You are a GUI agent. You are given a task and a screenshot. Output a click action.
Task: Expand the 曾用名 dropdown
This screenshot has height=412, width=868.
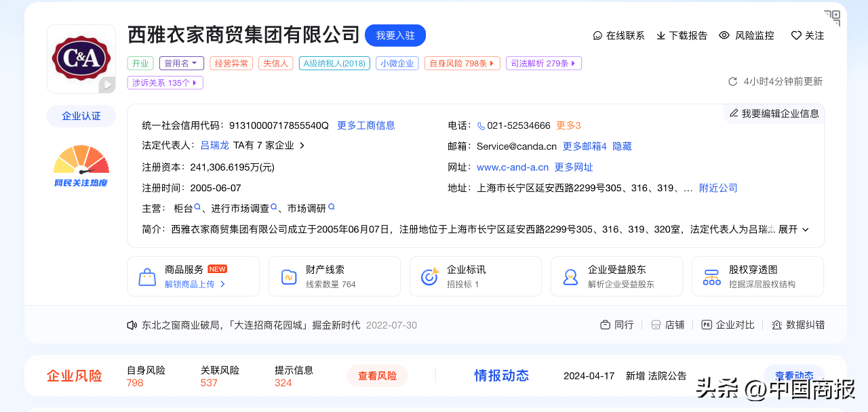coord(182,64)
